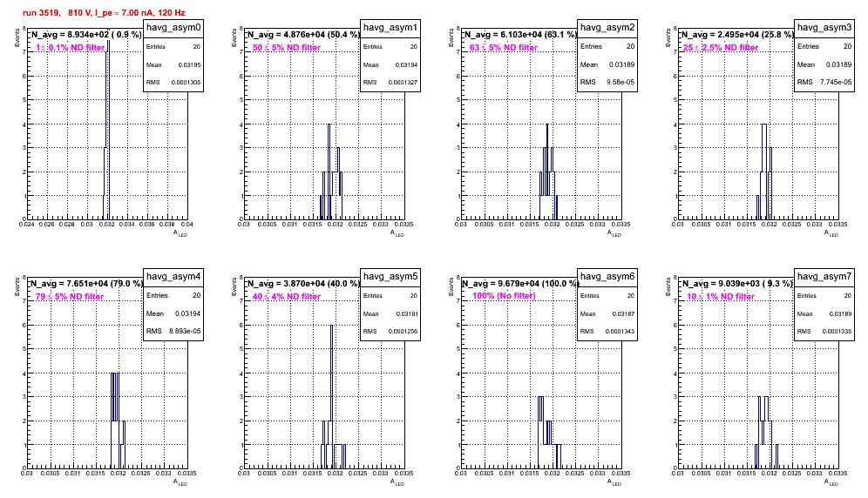
Task: Click the red run 3519 header text
Action: tap(104, 13)
